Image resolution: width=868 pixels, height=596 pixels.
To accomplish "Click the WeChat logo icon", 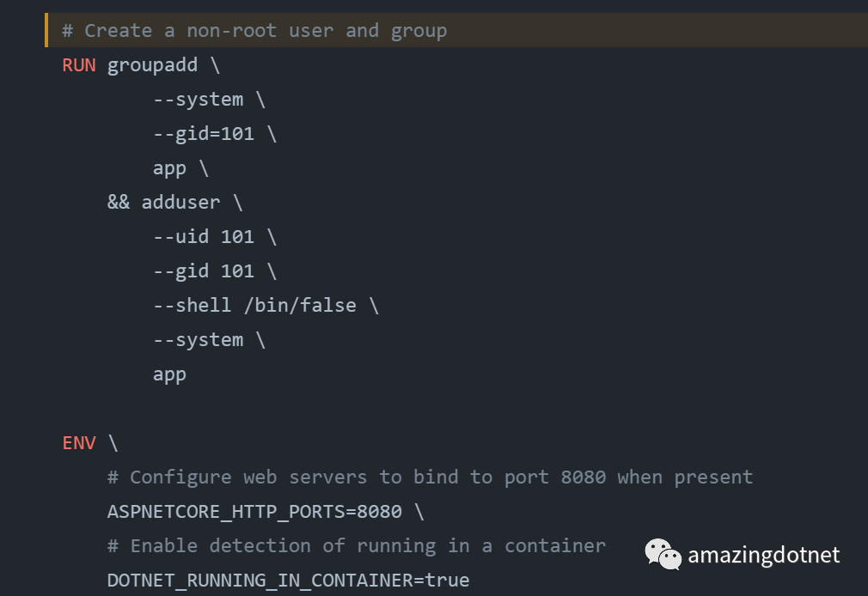I will (663, 555).
